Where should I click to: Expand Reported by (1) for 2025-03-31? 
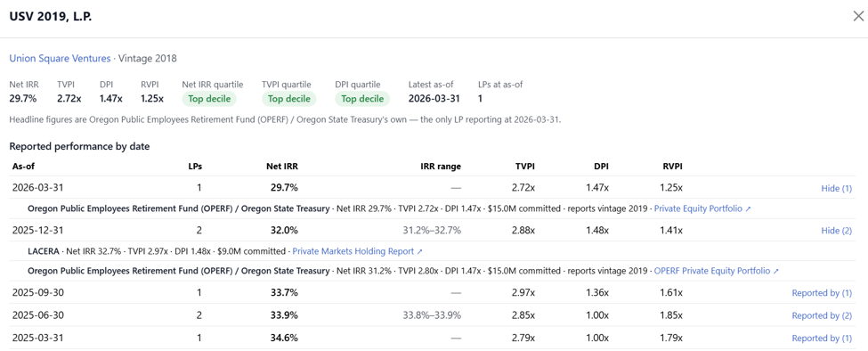click(x=822, y=339)
